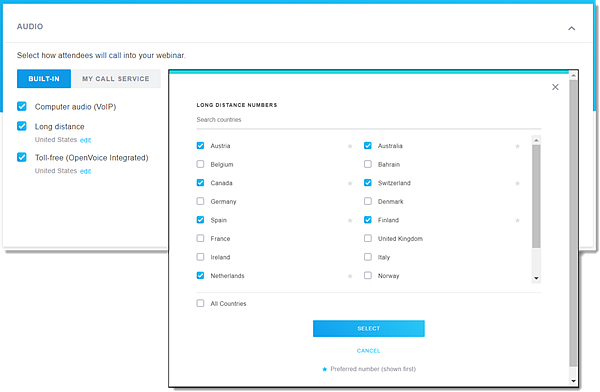The height and width of the screenshot is (392, 600).
Task: Collapse the Audio section chevron
Action: (571, 28)
